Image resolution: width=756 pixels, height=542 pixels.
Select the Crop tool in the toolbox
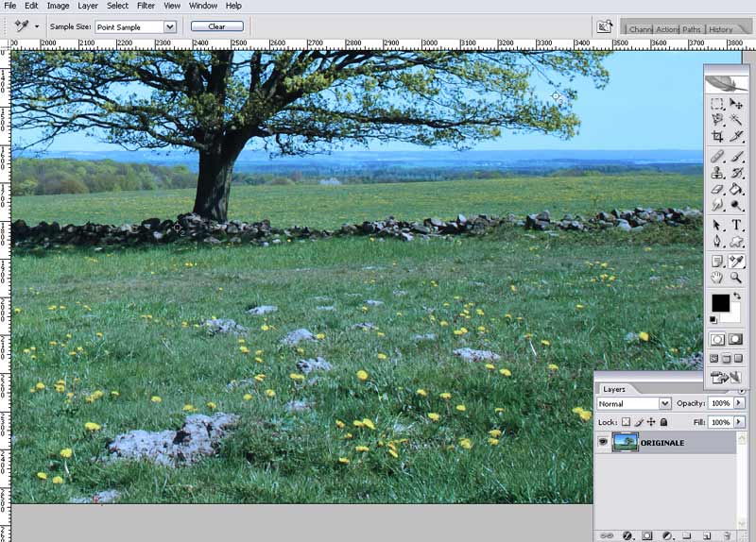point(717,137)
